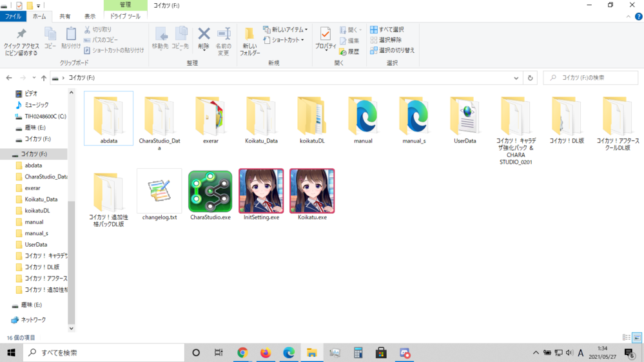The width and height of the screenshot is (644, 362).
Task: Click ショートカットの貼り付け button
Action: click(113, 50)
